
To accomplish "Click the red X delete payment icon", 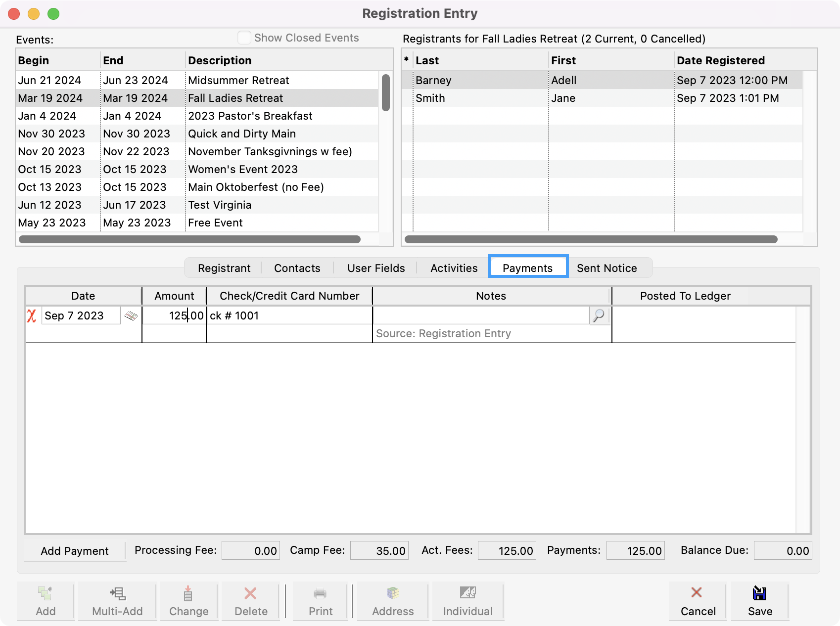I will pos(31,316).
